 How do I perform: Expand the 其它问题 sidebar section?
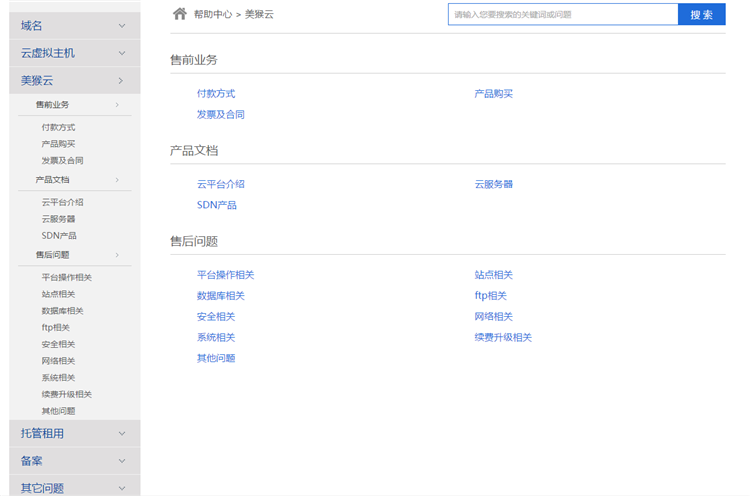[75, 487]
